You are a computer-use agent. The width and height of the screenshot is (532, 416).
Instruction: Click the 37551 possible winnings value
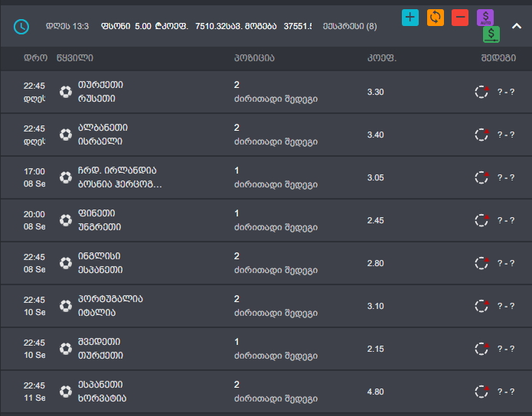click(x=298, y=27)
